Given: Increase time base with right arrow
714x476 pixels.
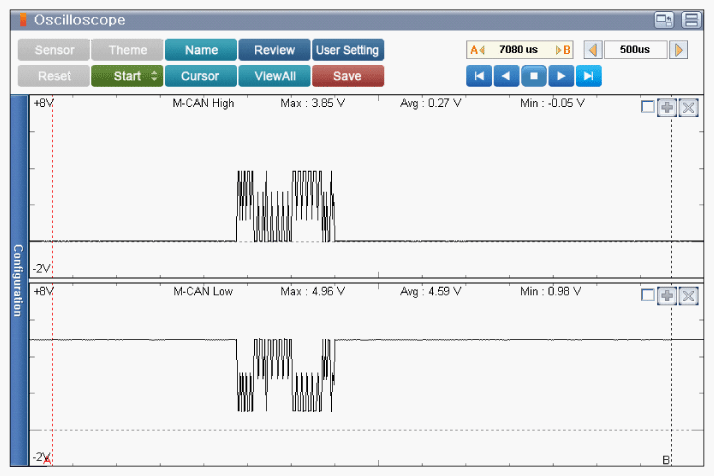Looking at the screenshot, I should [x=680, y=50].
